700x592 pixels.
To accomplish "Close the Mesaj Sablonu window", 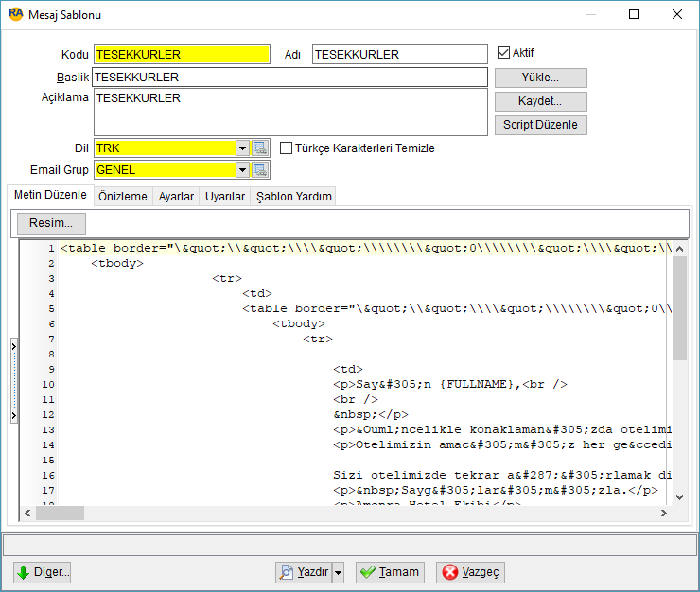I will point(677,14).
